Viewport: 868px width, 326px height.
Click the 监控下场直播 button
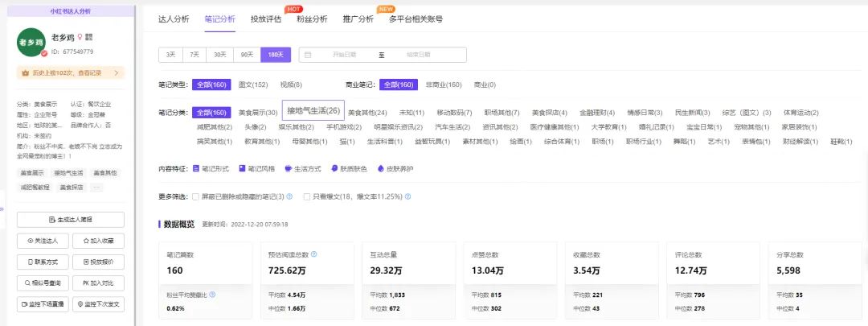point(43,303)
